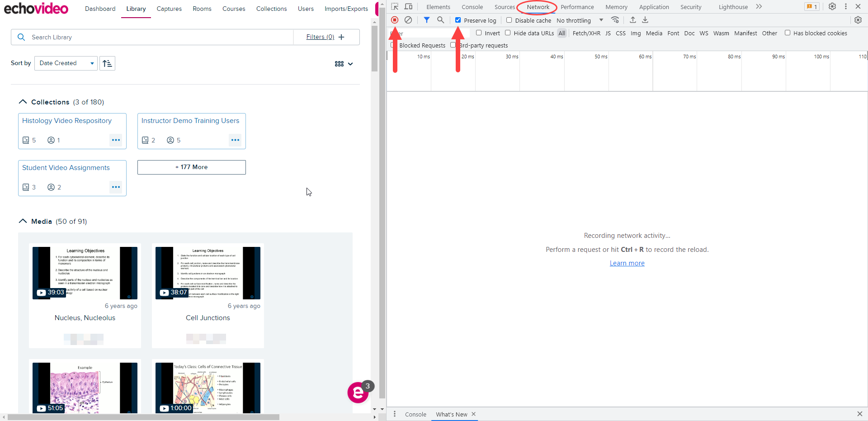The image size is (868, 421).
Task: Click the Library search magnifier icon
Action: 21,37
